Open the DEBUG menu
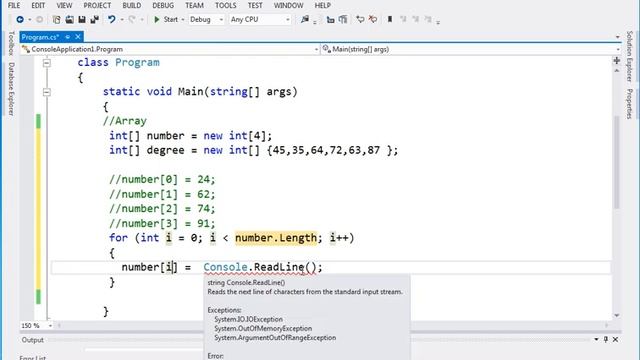640x360 pixels. pos(163,5)
